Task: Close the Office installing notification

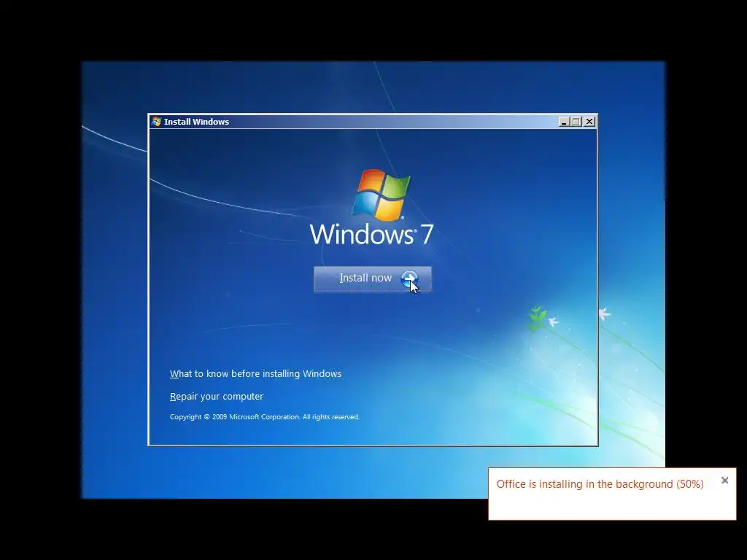Action: [724, 481]
